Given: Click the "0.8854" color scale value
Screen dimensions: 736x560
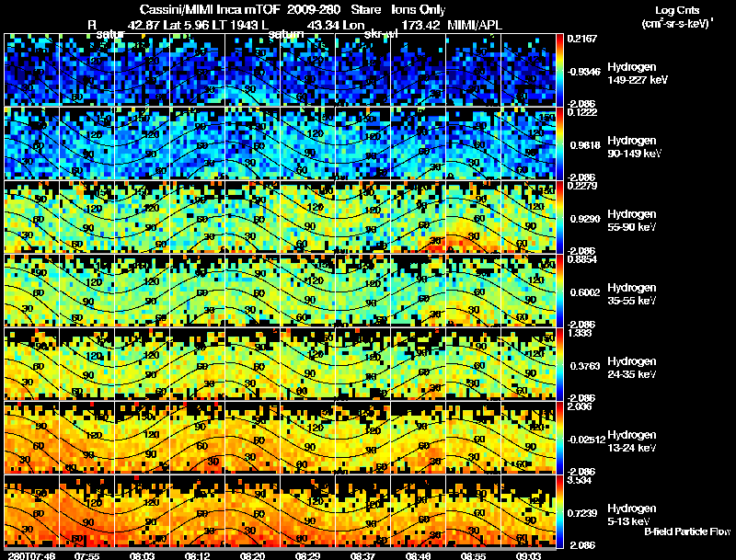Looking at the screenshot, I should point(582,259).
